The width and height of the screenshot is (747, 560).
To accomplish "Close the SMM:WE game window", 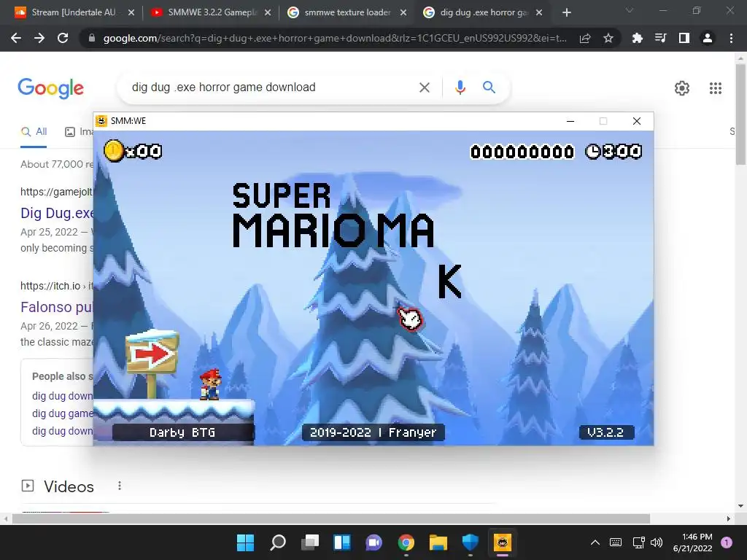I will [x=636, y=121].
